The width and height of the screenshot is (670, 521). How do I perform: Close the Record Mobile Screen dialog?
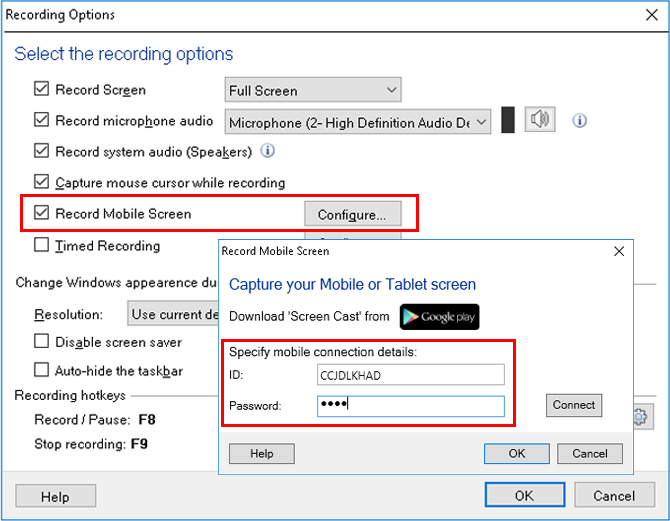point(619,251)
